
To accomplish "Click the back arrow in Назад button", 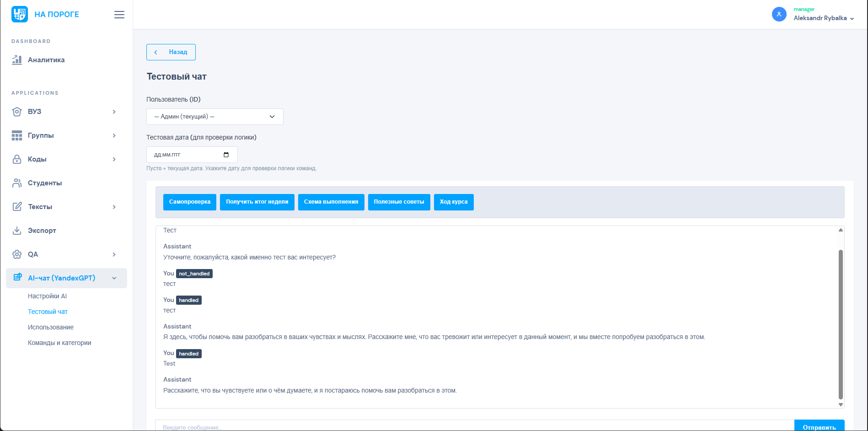I will point(156,52).
